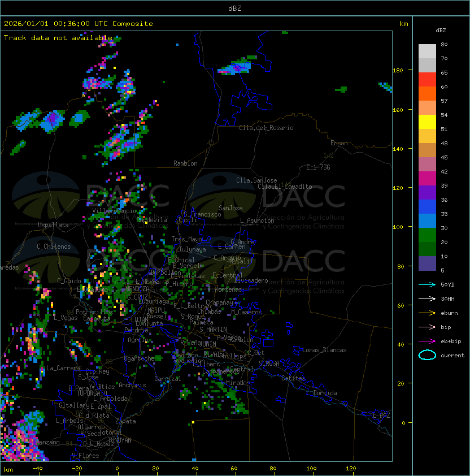Click 'Track data not available' message
This screenshot has width=470, height=476.
[x=58, y=38]
